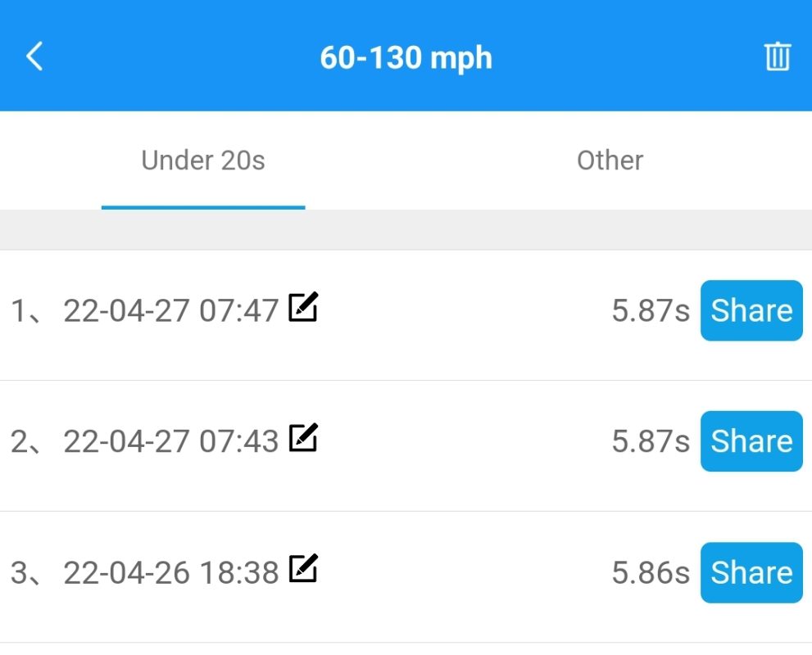The image size is (812, 655).
Task: Select the row numbered 1
Action: click(406, 315)
